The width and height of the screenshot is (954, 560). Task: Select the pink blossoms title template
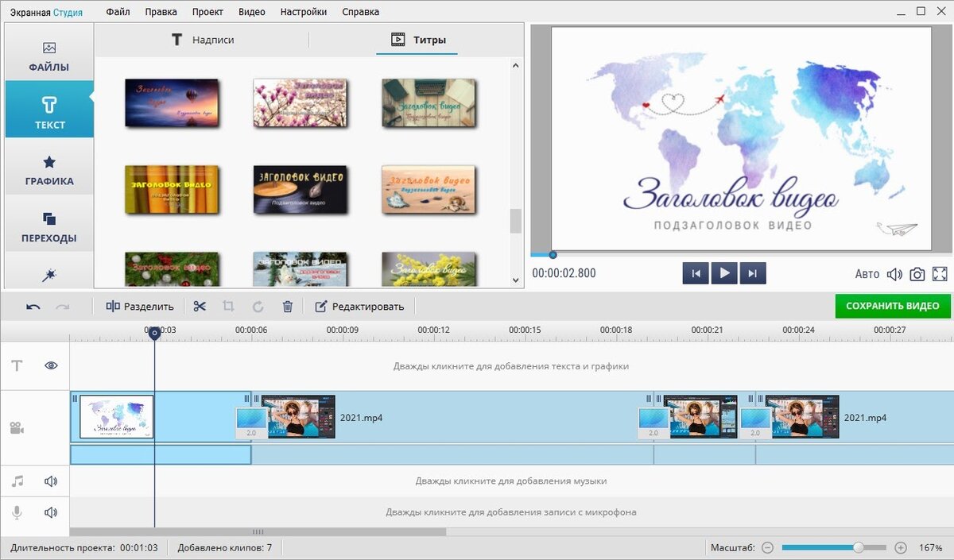coord(300,102)
